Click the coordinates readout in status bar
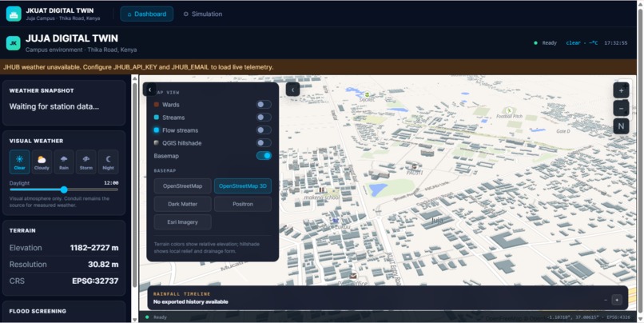This screenshot has height=323, width=644. pyautogui.click(x=574, y=317)
